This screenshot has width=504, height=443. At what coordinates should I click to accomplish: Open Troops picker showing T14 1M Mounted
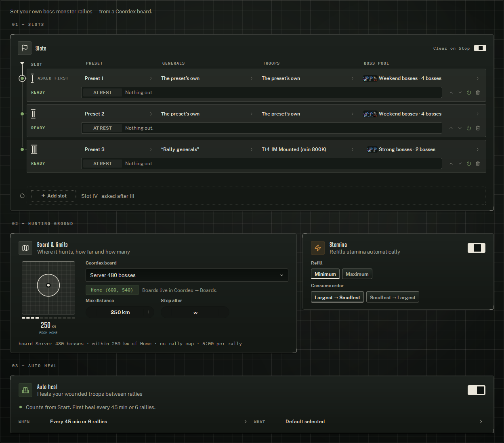click(x=308, y=149)
